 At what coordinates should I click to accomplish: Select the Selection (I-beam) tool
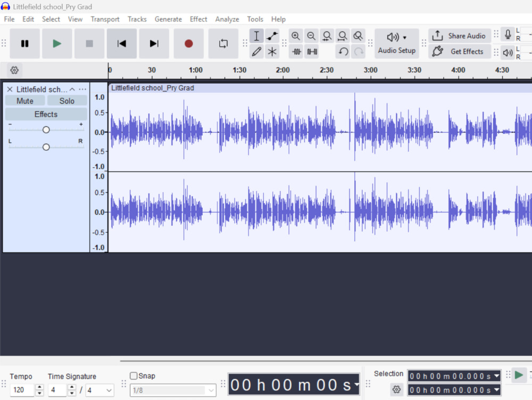pos(256,36)
